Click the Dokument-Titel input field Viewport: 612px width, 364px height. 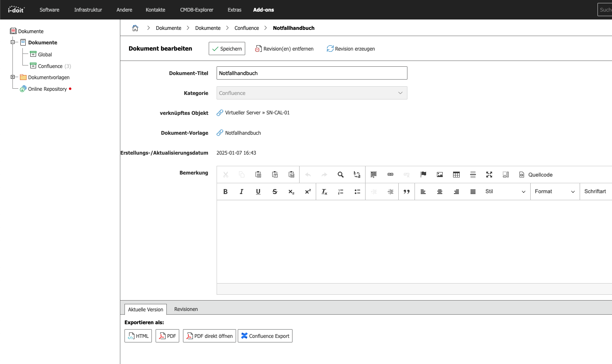[312, 73]
